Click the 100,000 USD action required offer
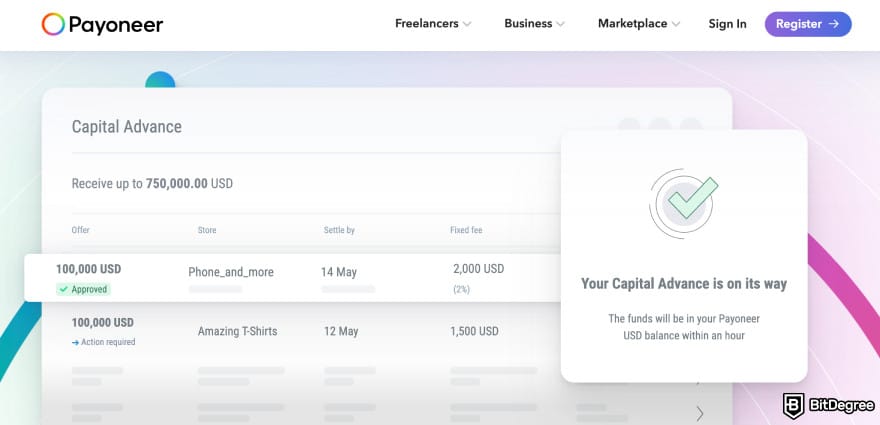Screen dimensions: 880x425 point(102,323)
